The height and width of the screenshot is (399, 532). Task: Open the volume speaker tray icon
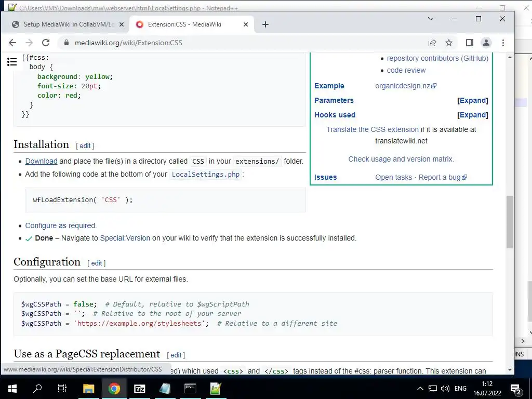pos(445,389)
